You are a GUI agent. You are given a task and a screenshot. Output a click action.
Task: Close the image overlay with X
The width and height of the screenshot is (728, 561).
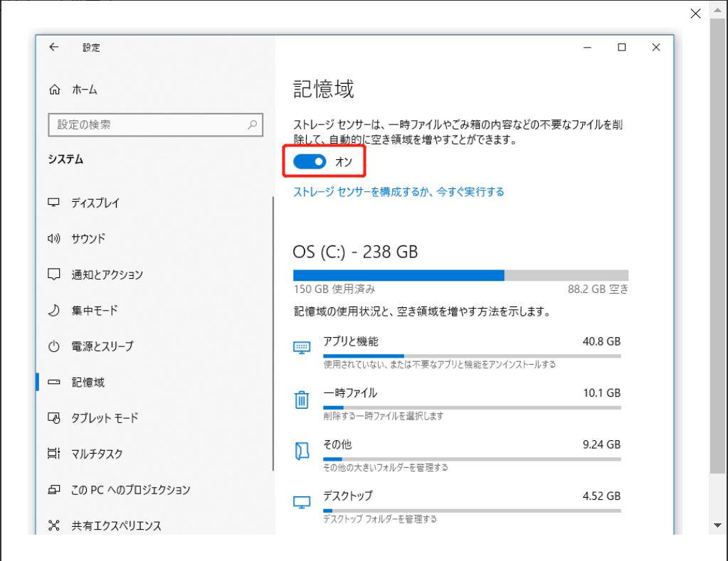695,14
